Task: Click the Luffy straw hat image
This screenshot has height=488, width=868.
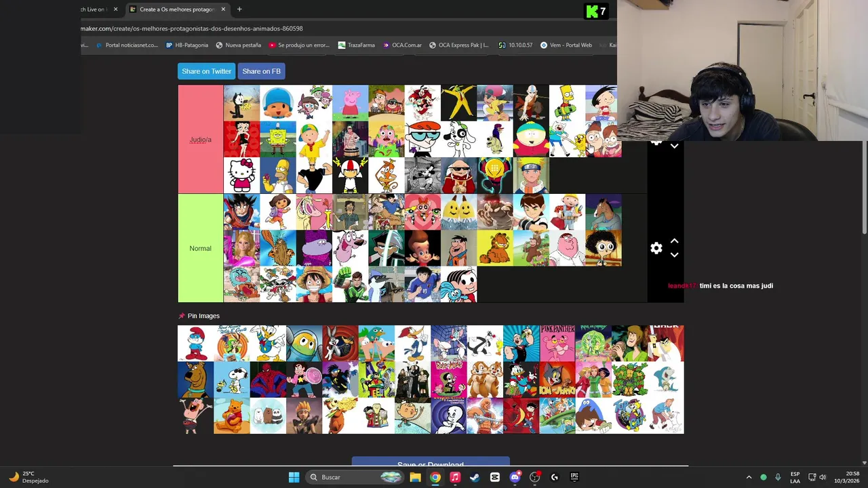Action: tap(314, 285)
